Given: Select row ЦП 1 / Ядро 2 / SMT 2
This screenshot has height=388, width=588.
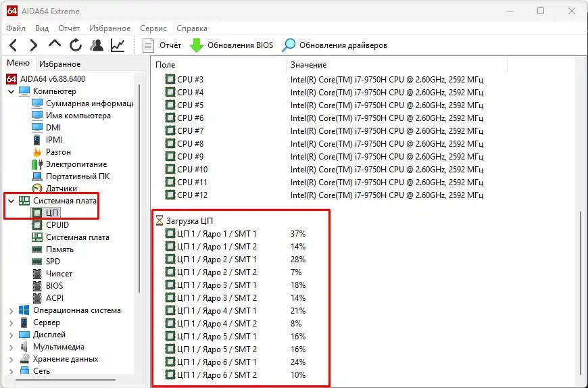Looking at the screenshot, I should tap(235, 272).
